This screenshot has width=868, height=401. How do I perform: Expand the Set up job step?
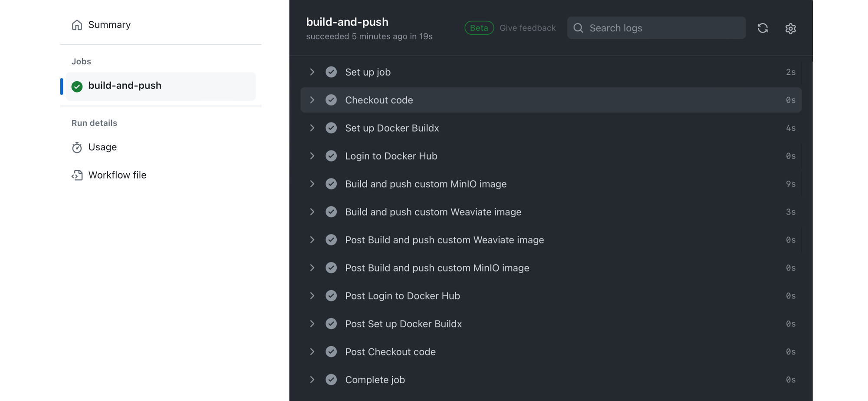point(312,72)
